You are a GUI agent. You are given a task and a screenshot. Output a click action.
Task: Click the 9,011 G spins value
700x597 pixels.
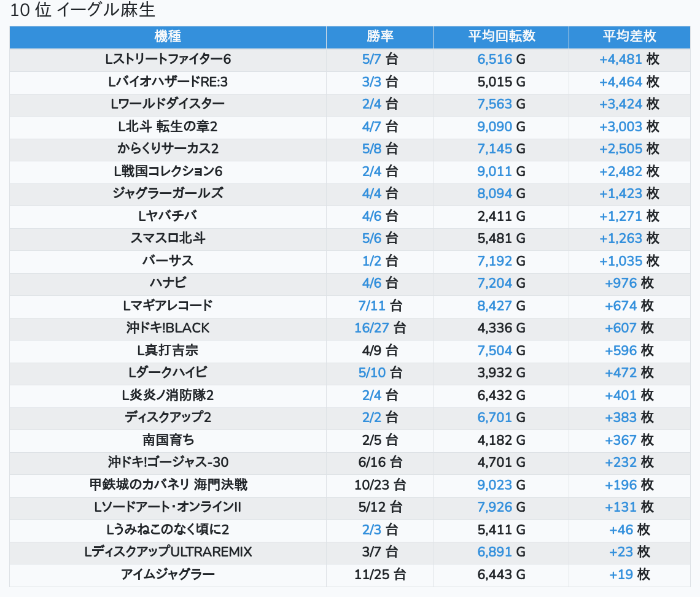501,171
